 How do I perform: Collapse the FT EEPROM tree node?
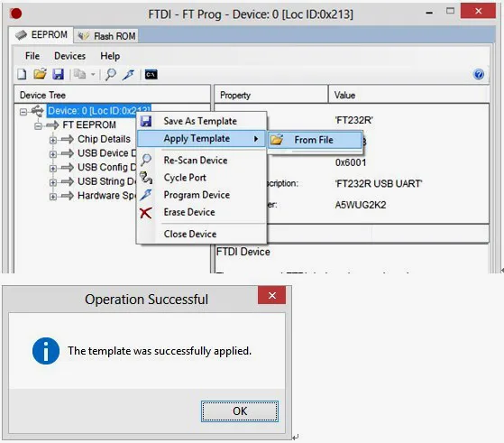click(x=38, y=125)
